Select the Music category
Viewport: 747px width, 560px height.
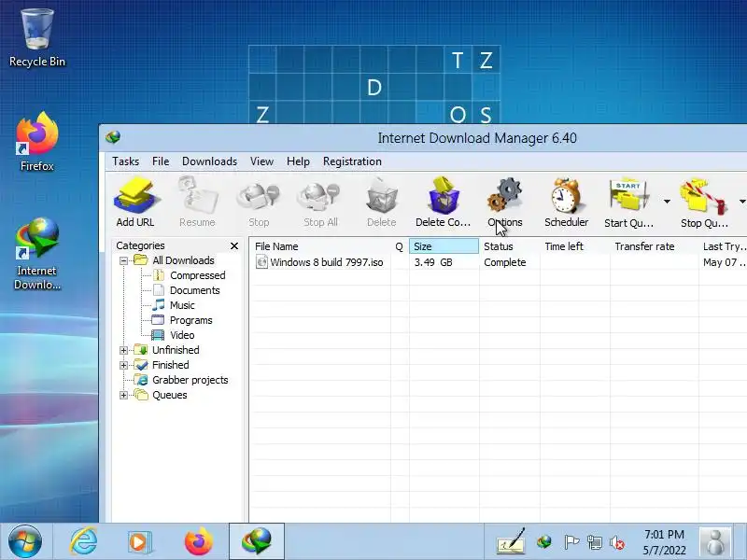pos(182,305)
